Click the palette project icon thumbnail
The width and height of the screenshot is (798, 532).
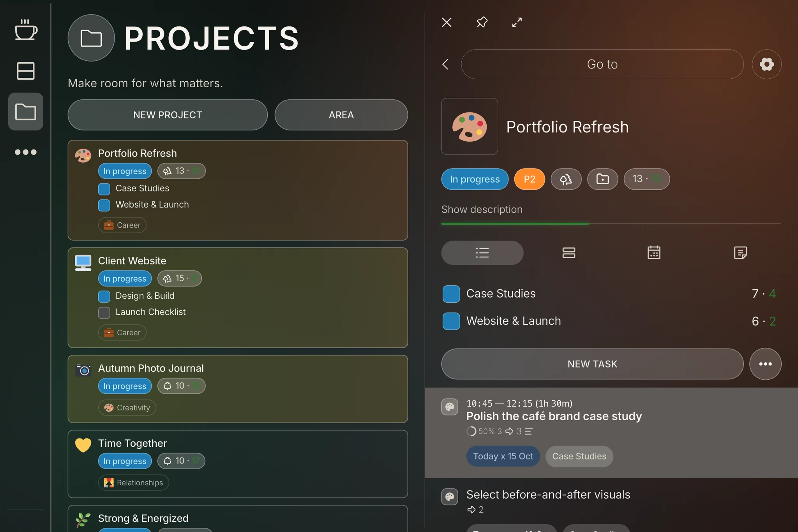470,127
